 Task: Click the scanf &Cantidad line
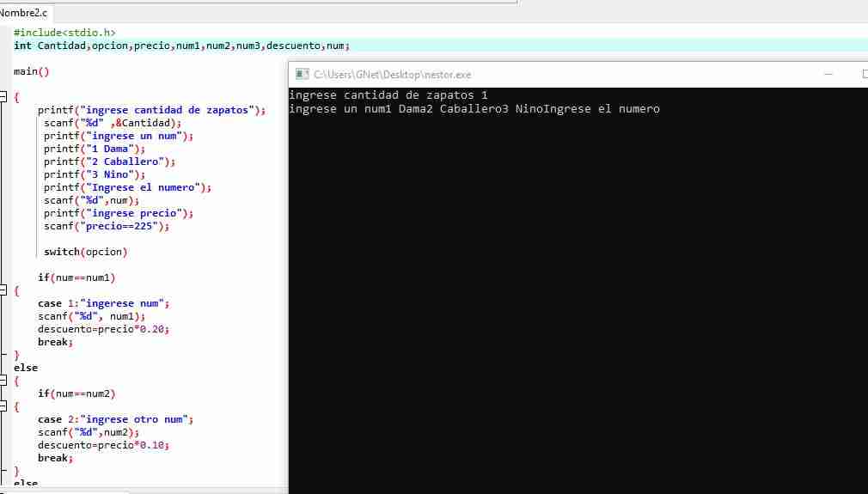coord(113,123)
